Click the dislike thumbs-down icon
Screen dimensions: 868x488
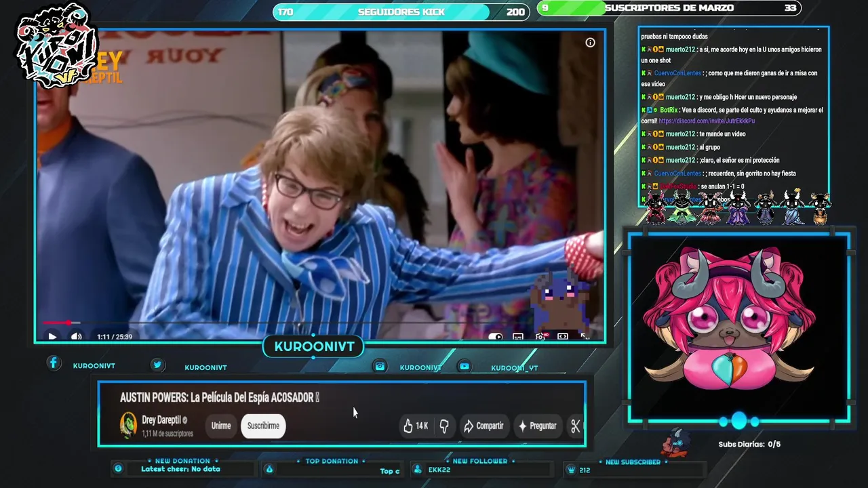point(444,426)
